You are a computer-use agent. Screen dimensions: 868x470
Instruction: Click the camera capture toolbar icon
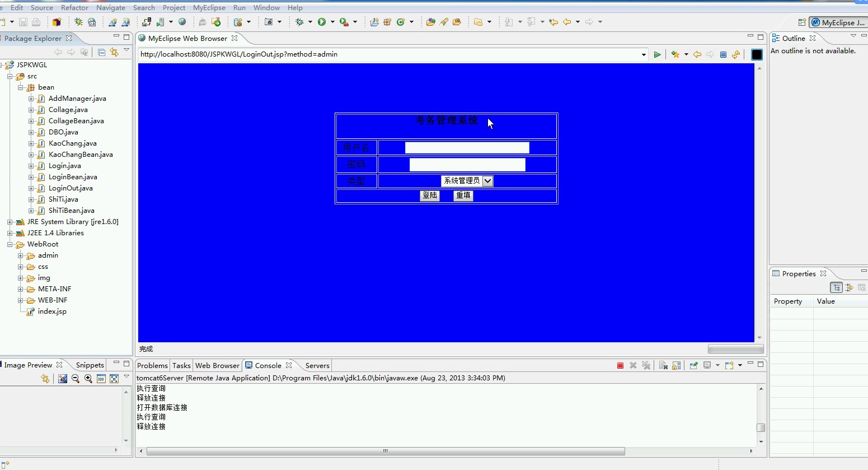click(269, 22)
